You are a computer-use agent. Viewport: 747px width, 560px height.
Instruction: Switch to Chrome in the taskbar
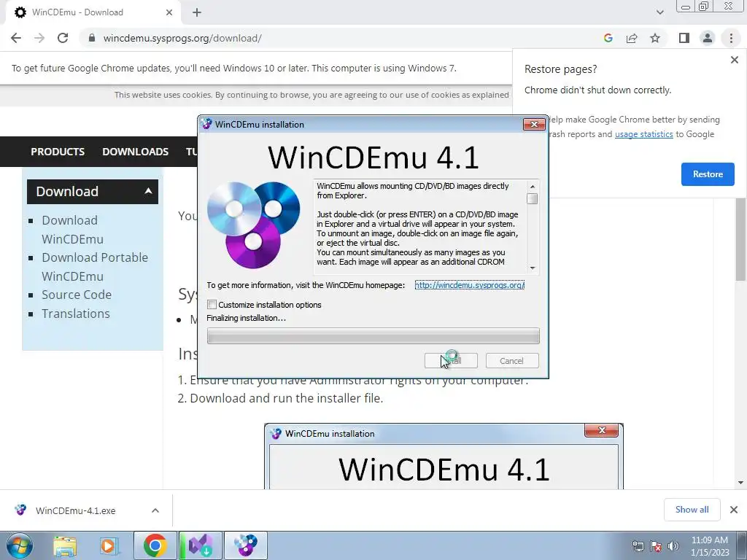pyautogui.click(x=155, y=545)
